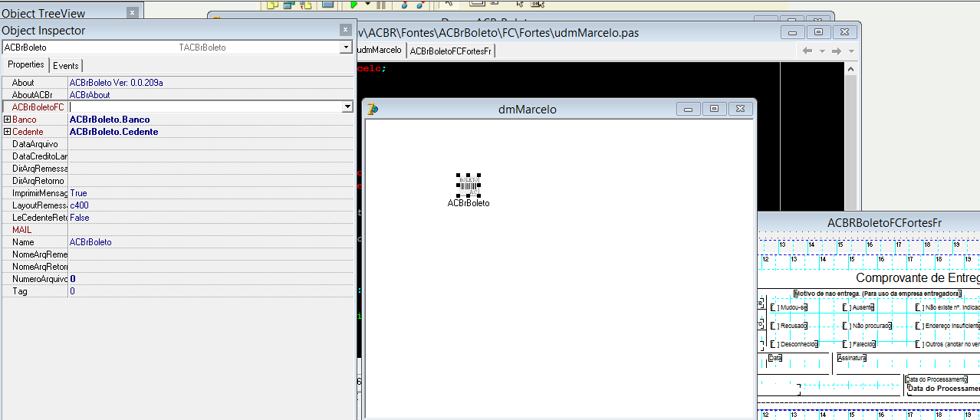
Task: Switch to the Properties tab
Action: point(26,65)
